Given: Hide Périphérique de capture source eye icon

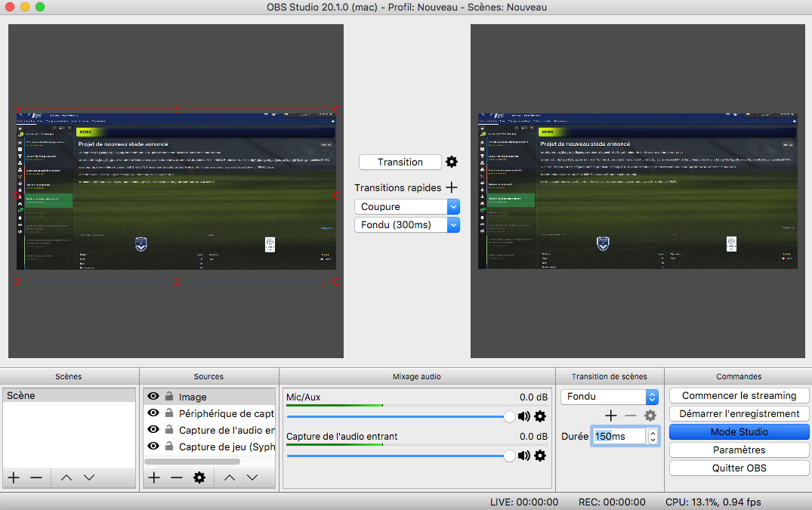Looking at the screenshot, I should pos(153,413).
